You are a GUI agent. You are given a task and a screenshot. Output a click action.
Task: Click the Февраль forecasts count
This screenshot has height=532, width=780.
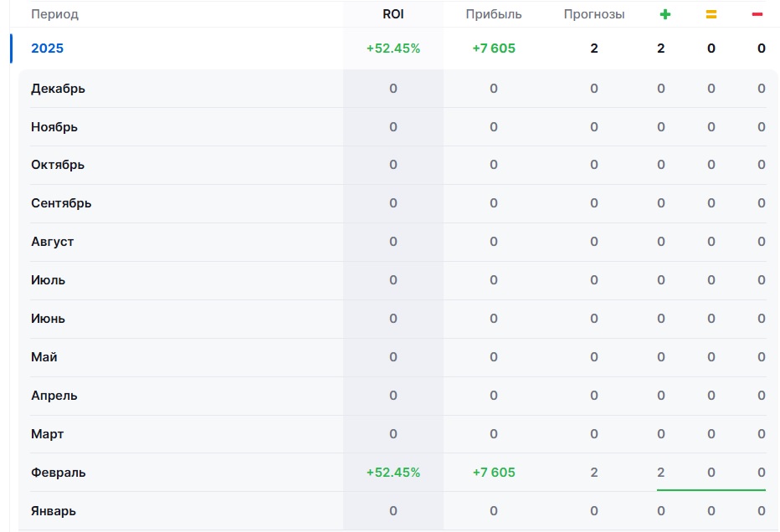pyautogui.click(x=593, y=473)
